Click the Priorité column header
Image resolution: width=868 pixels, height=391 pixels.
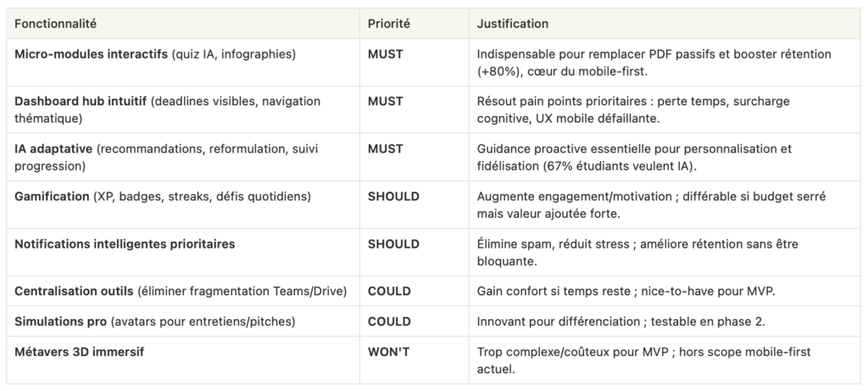[x=388, y=24]
